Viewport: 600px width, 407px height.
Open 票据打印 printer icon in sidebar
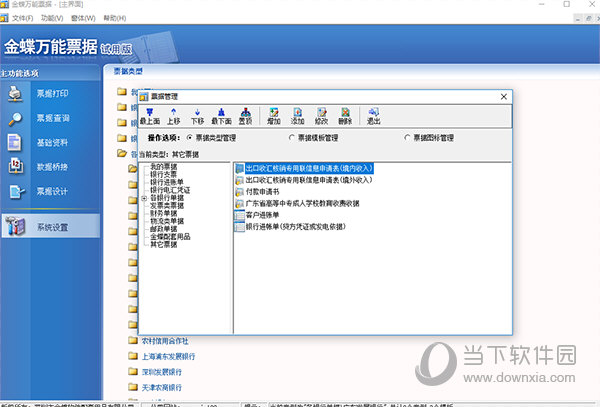coord(15,94)
